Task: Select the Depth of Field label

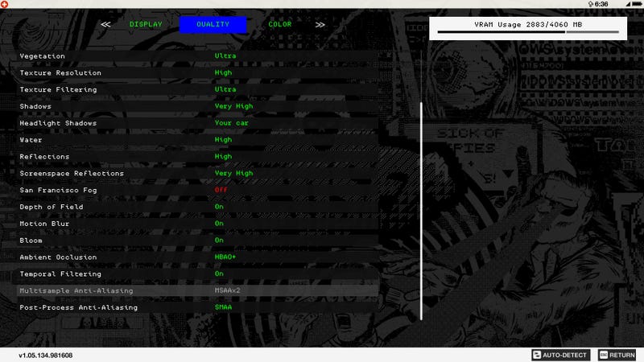Action: (52, 207)
